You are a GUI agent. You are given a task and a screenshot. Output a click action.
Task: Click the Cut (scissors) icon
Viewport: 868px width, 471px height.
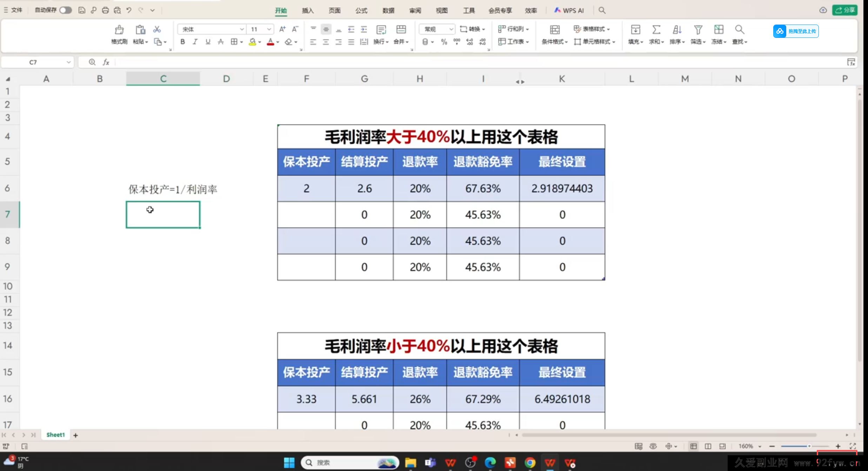[x=157, y=29]
